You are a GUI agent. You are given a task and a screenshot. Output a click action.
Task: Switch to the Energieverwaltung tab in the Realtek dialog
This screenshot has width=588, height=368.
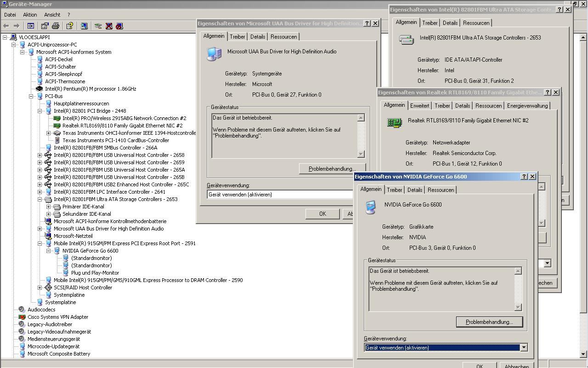[527, 106]
